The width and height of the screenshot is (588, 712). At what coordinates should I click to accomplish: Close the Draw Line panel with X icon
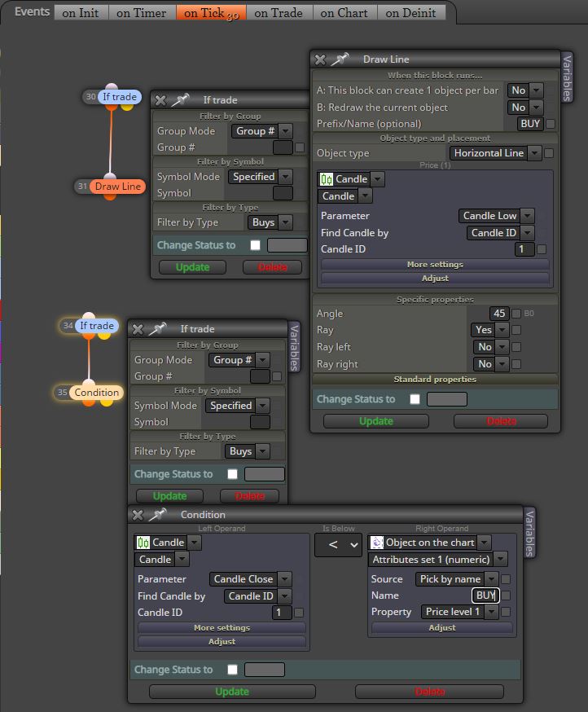[x=320, y=59]
